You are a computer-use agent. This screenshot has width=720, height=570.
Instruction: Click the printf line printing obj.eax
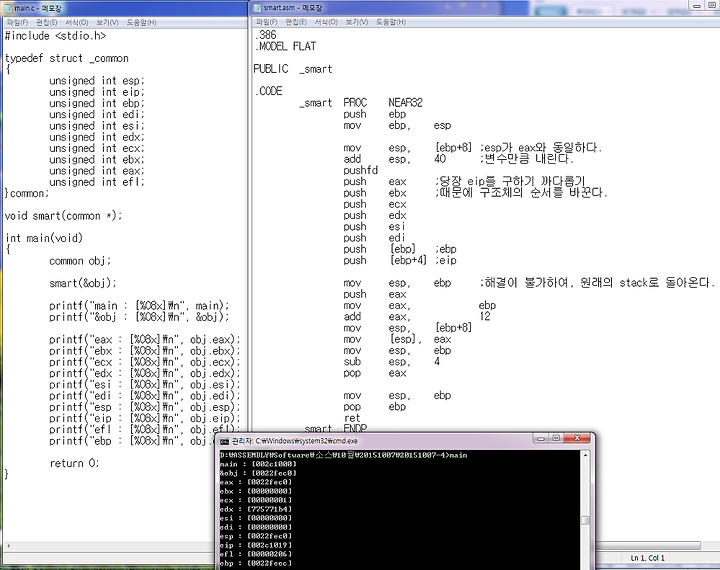(145, 339)
